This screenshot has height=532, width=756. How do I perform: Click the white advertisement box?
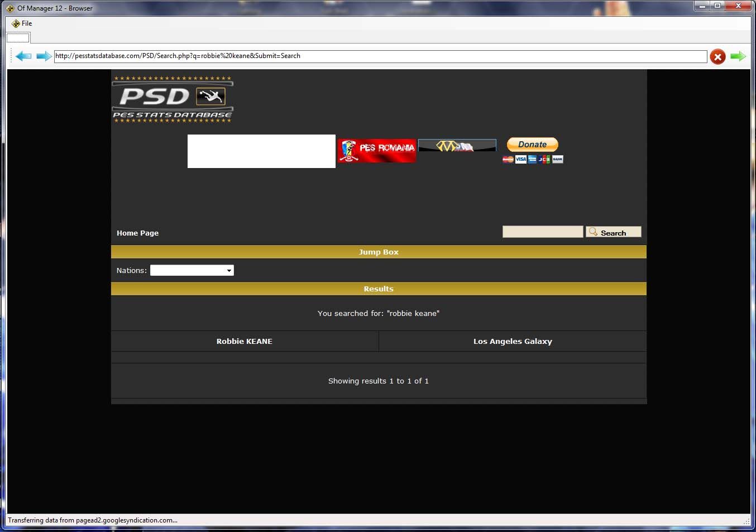261,151
